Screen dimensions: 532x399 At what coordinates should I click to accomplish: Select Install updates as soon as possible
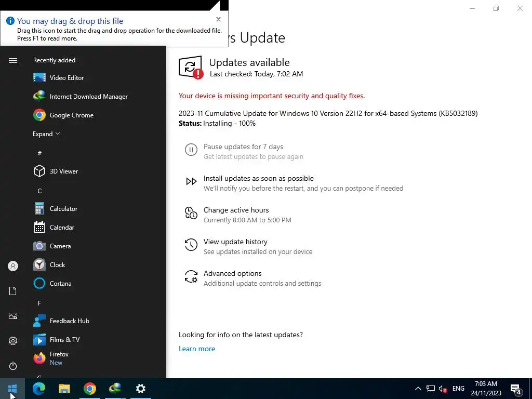294,183
